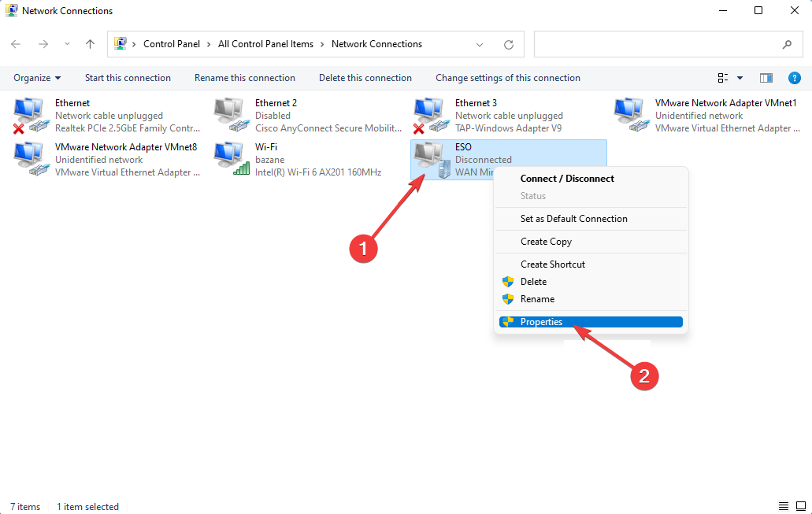Click Change settings of this connection
This screenshot has height=514, width=812.
coord(507,78)
